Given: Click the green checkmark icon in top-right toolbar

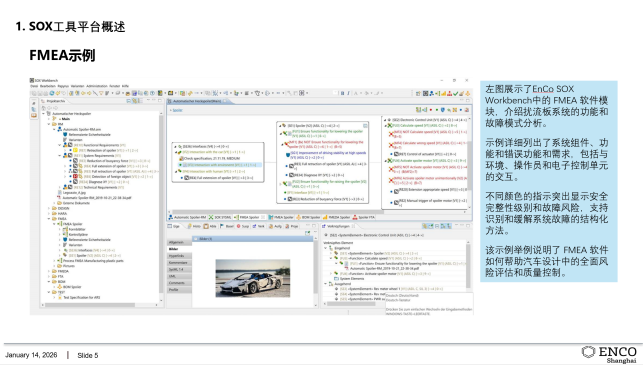Looking at the screenshot, I should point(455,94).
